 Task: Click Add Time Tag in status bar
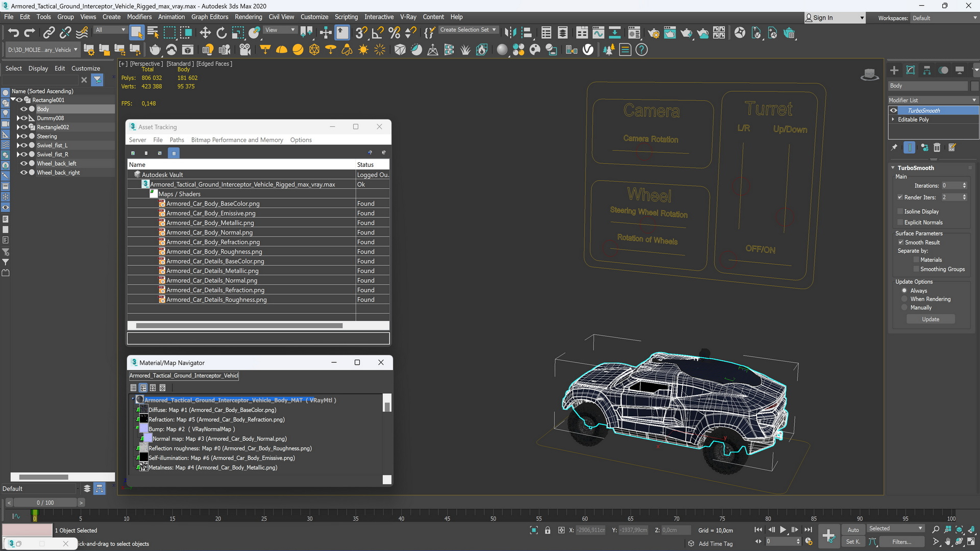(x=715, y=544)
